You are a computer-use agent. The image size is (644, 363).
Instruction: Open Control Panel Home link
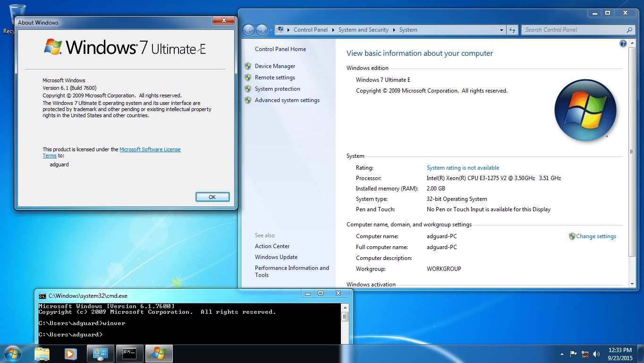[280, 49]
